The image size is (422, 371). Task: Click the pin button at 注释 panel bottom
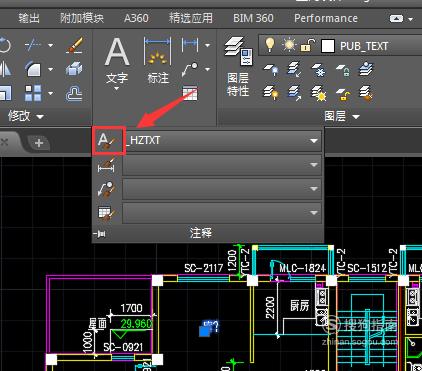click(100, 234)
